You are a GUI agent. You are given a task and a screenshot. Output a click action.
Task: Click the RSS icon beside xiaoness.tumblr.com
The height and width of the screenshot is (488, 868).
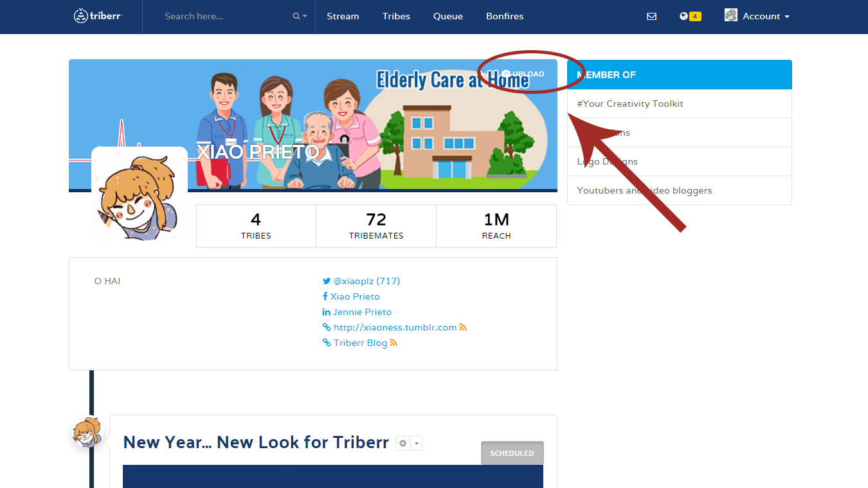point(462,327)
